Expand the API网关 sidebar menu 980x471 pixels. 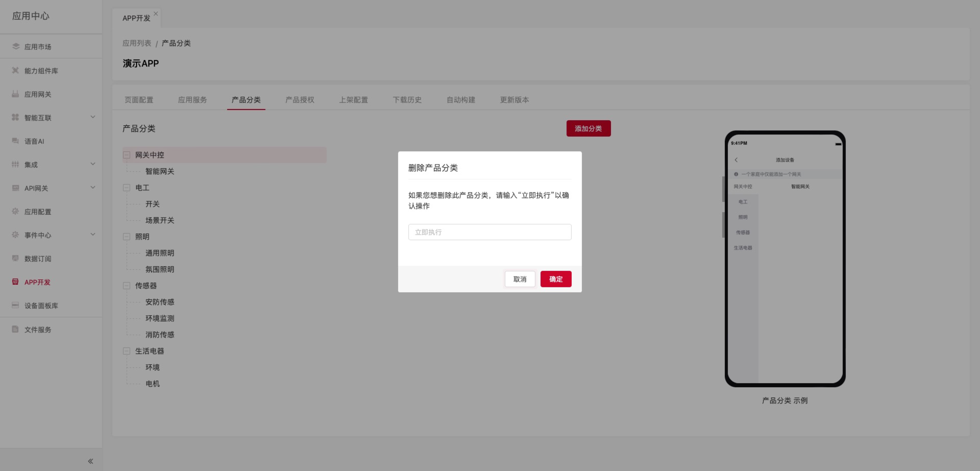click(x=93, y=188)
